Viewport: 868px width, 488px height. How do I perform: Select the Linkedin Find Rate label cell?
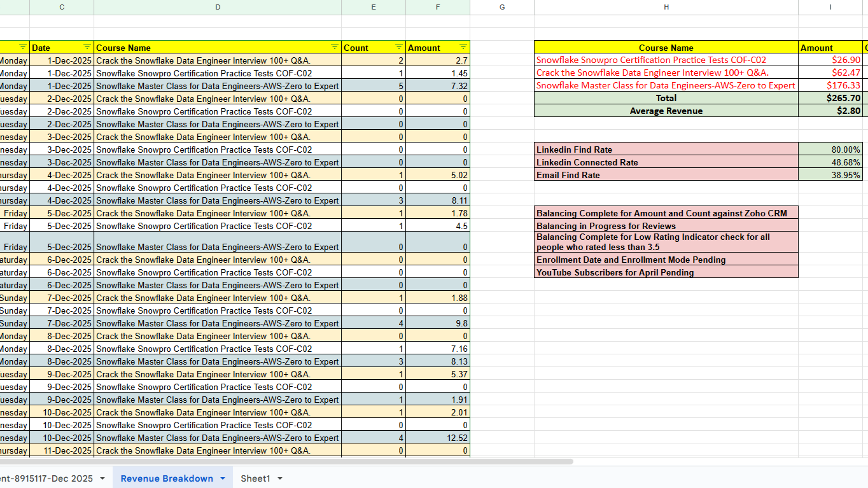click(666, 150)
